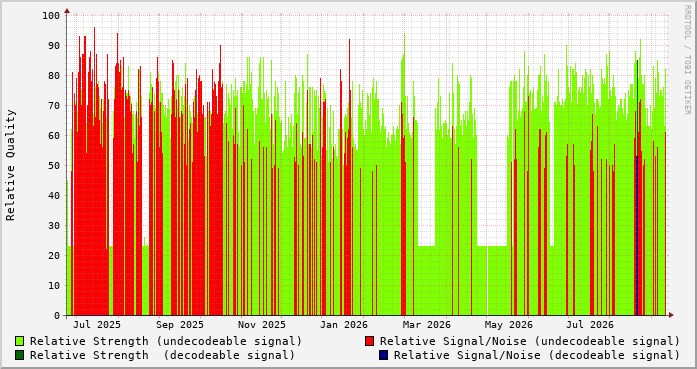697x369 pixels.
Task: Select the 'Relative Signal/Noise (decodeable signal)' legend label
Action: [537, 355]
